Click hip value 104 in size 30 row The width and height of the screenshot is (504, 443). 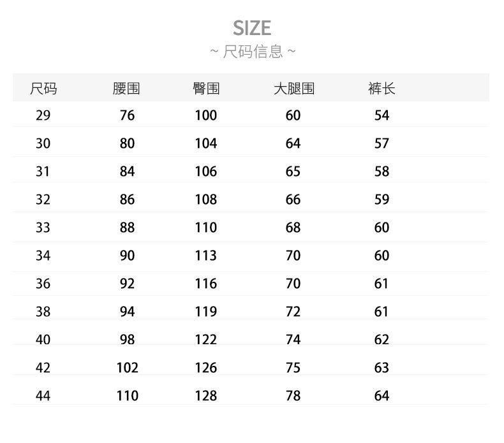tap(205, 143)
